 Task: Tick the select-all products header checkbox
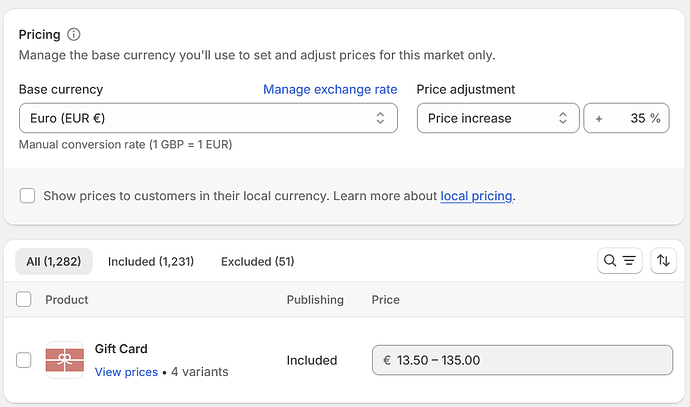click(x=25, y=299)
